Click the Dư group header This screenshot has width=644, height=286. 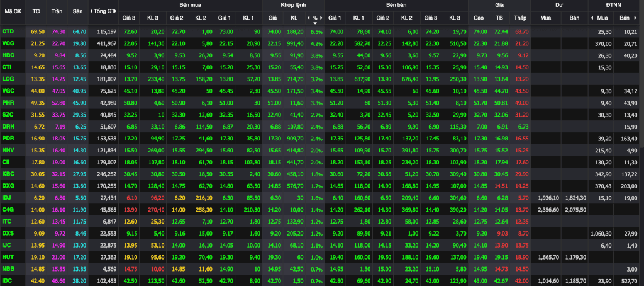(x=559, y=5)
